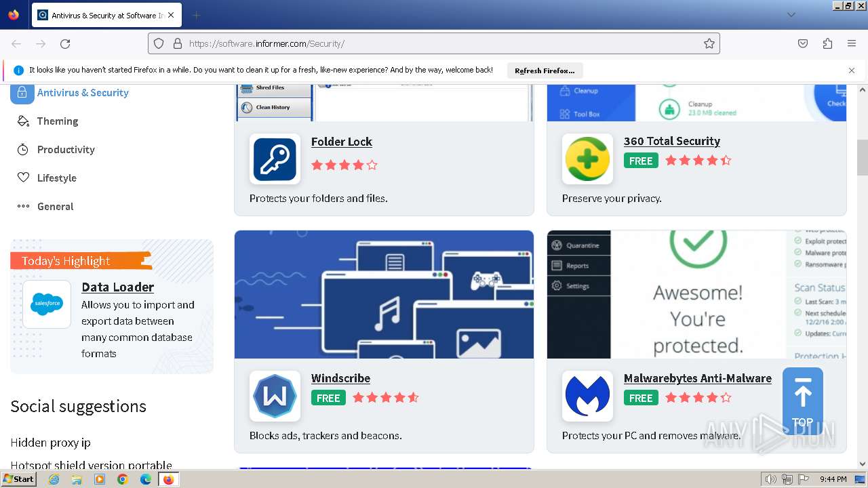Click the Malwarebytes screenshot thumbnail
Image resolution: width=868 pixels, height=488 pixels.
click(696, 294)
